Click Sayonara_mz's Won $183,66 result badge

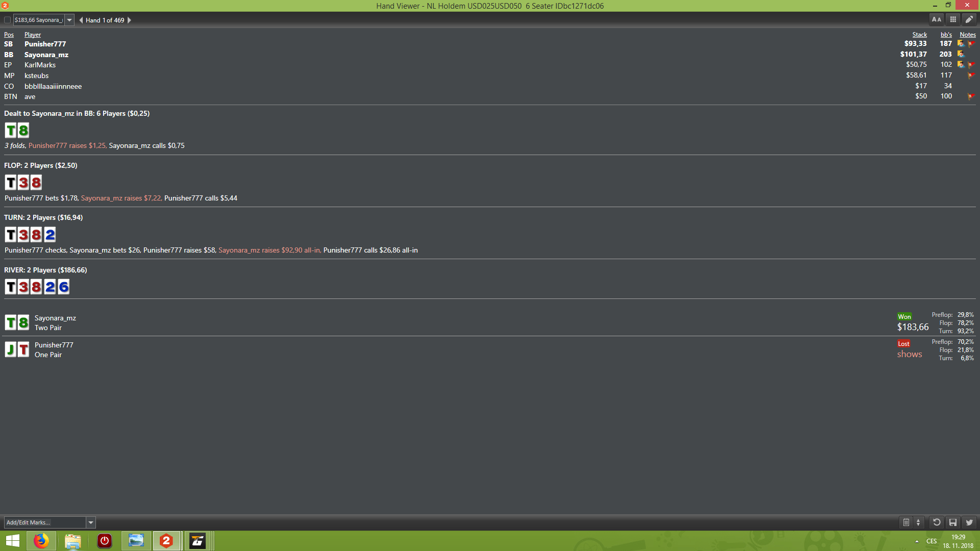click(913, 321)
